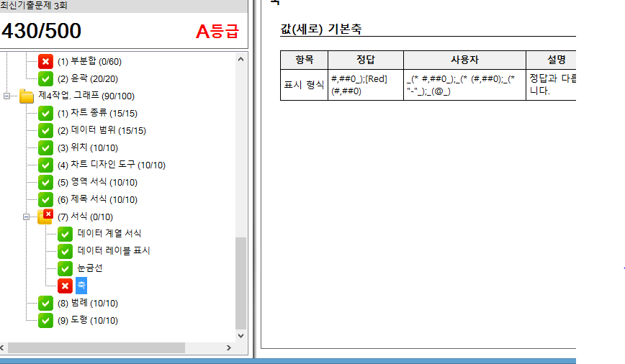Click the yellow folder icon for 제4작업. 그래프

coord(27,96)
